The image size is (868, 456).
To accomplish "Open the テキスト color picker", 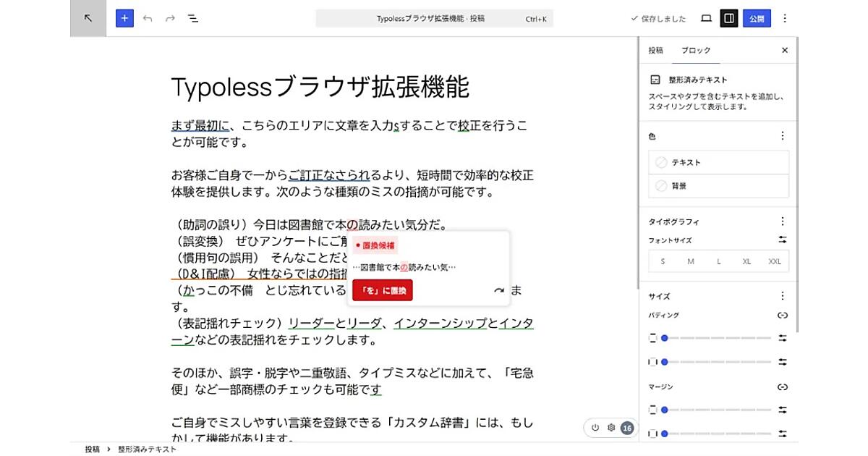I will tap(719, 163).
